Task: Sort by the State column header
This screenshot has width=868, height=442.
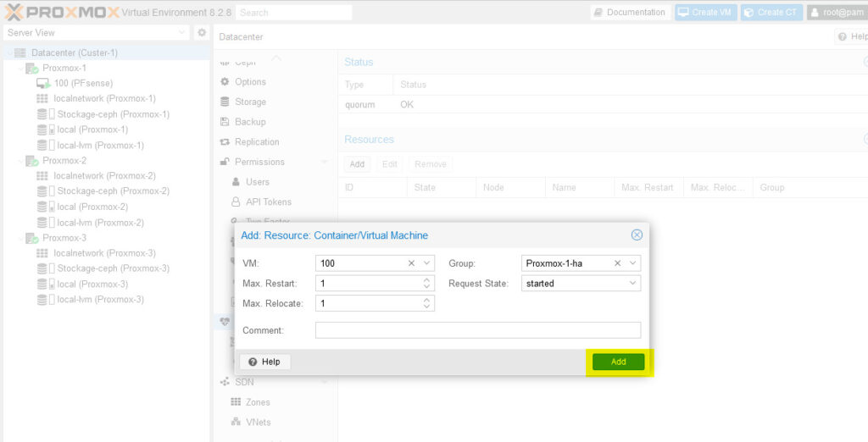Action: tap(441, 187)
